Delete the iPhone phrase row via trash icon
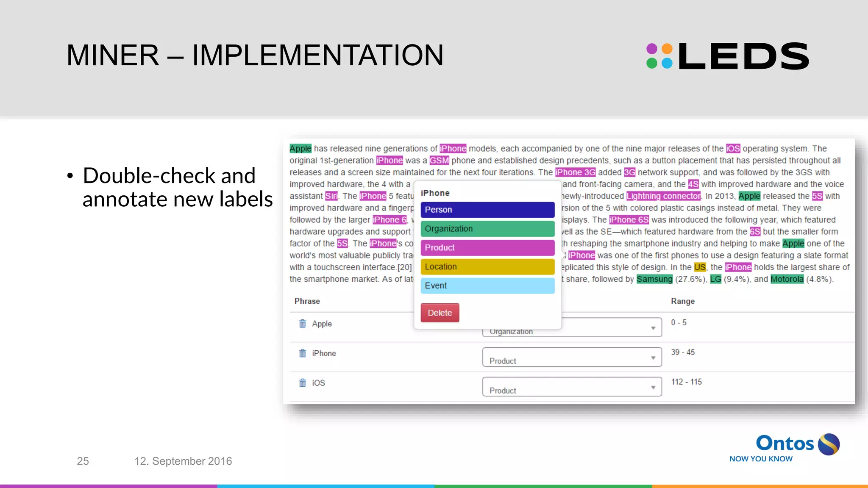Image resolution: width=868 pixels, height=488 pixels. 302,353
